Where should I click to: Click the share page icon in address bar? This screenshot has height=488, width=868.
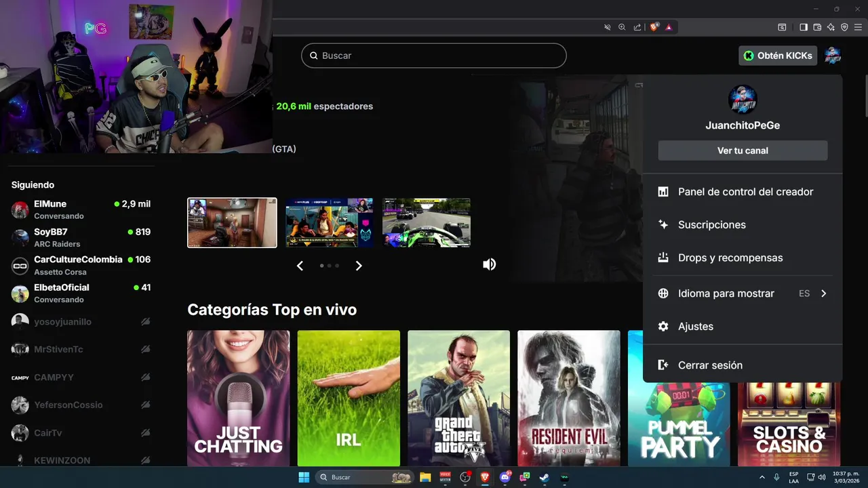tap(637, 27)
